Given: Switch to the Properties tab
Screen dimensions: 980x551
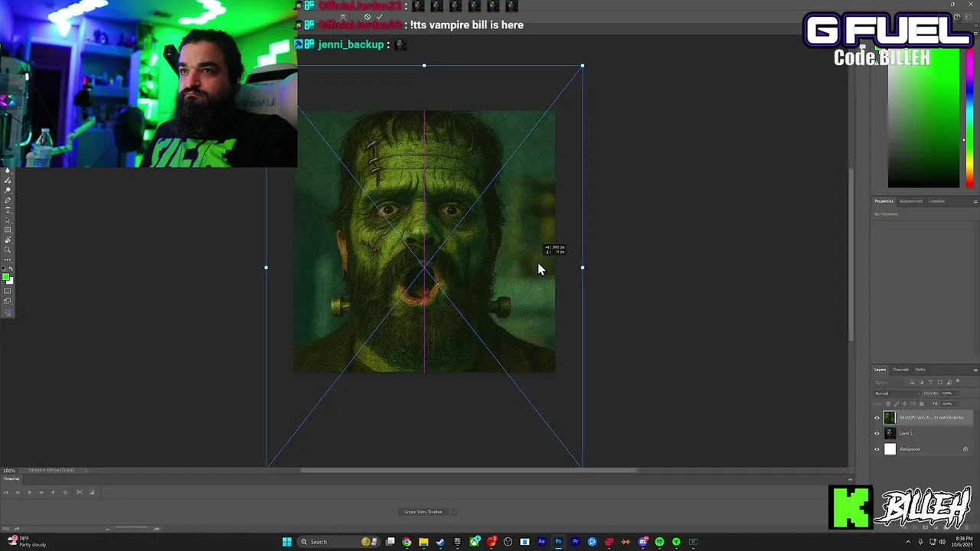Looking at the screenshot, I should point(884,201).
